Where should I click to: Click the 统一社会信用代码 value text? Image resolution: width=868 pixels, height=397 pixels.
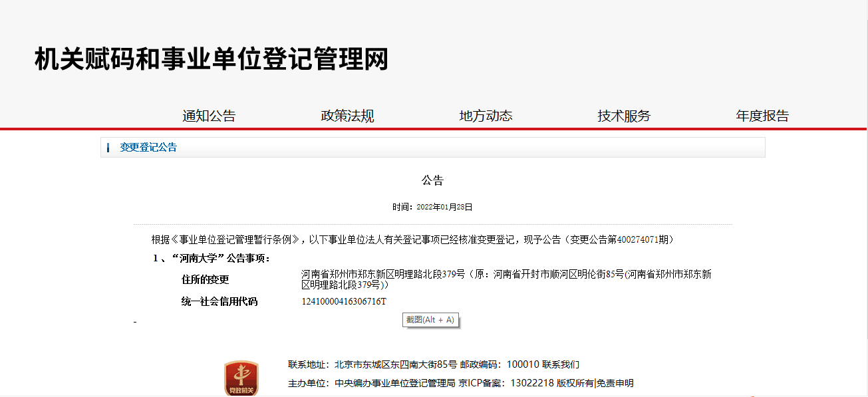click(344, 301)
